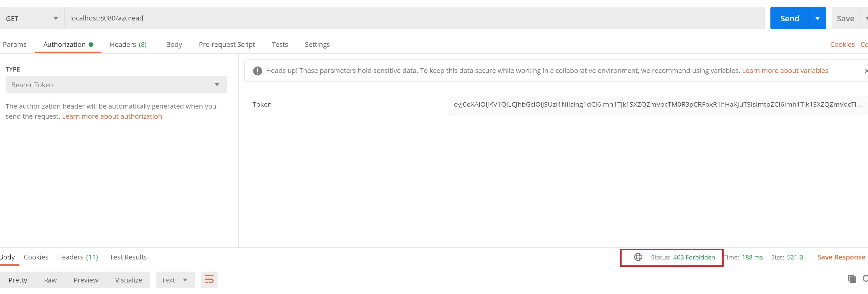Dismiss the sensitive data heads-up banner
This screenshot has width=868, height=294.
(866, 70)
